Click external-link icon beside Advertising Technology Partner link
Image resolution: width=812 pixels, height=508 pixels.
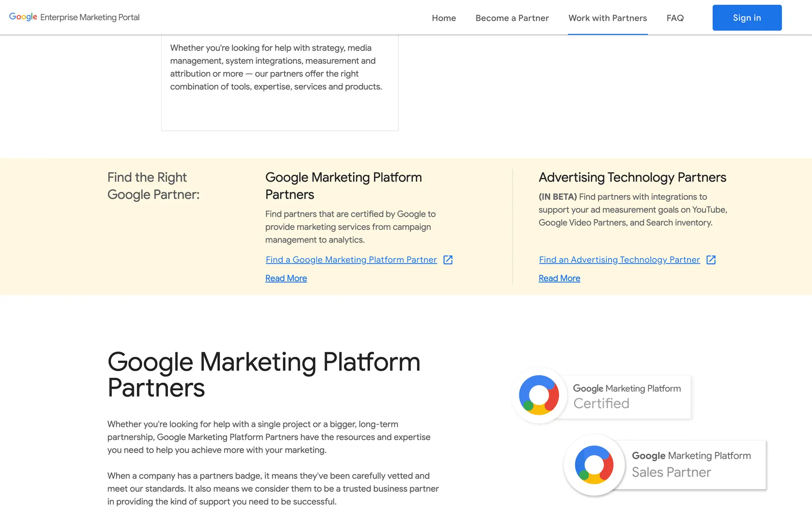711,260
